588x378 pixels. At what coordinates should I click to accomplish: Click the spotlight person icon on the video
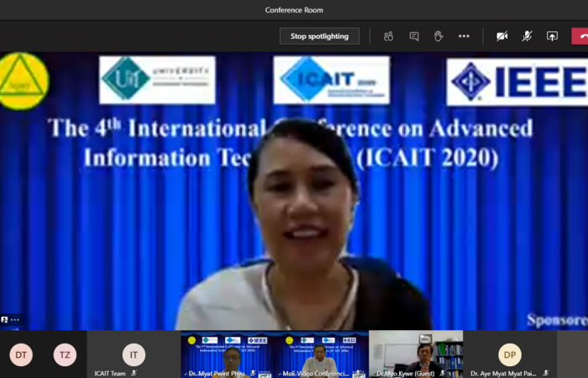click(x=5, y=320)
